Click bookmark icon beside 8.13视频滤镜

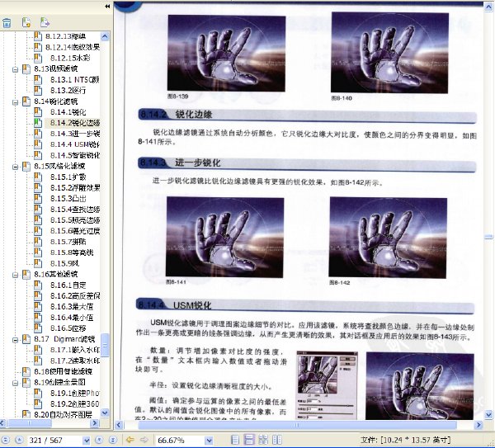tap(26, 68)
